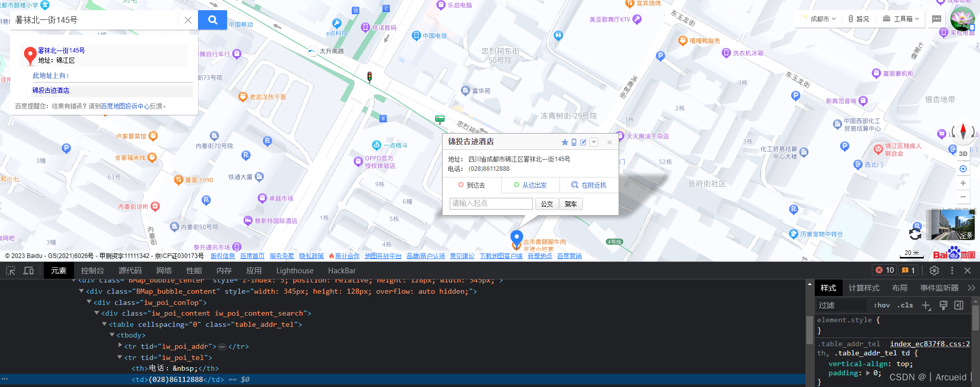The image size is (980, 387).
Task: Open the 地图开放平台 footer link
Action: [x=383, y=256]
